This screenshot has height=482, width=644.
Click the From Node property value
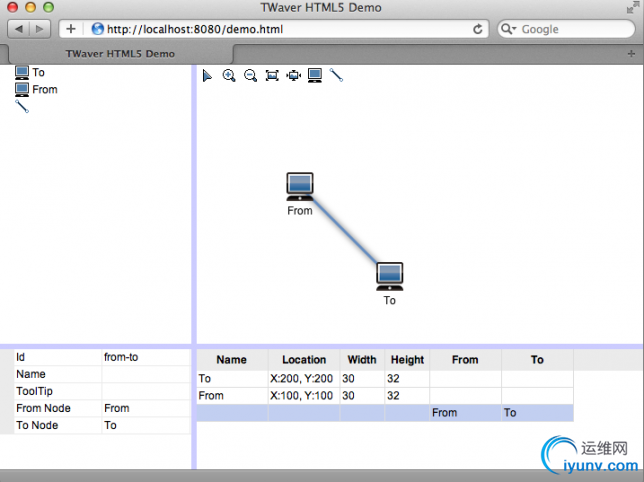[x=146, y=409]
